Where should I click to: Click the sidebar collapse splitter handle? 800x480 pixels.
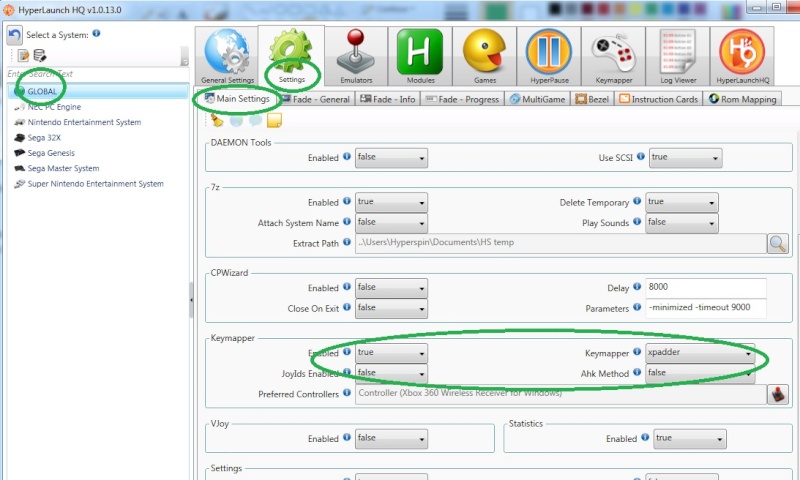pos(191,300)
